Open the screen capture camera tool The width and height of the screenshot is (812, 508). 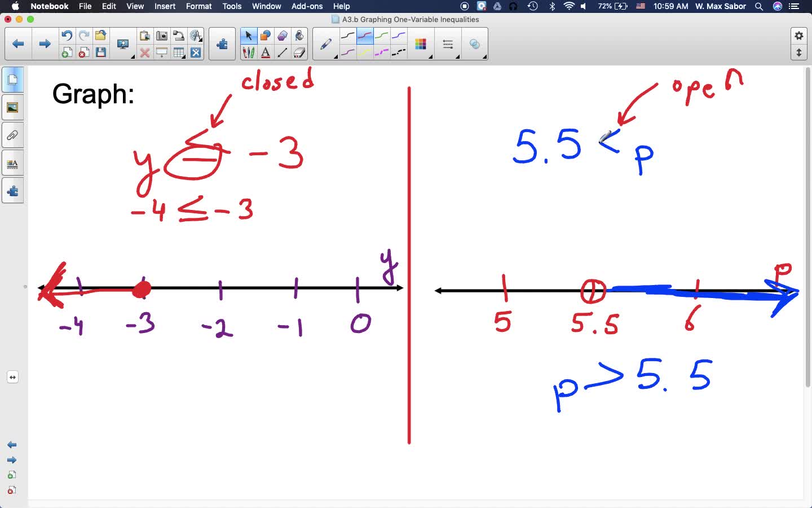[161, 36]
